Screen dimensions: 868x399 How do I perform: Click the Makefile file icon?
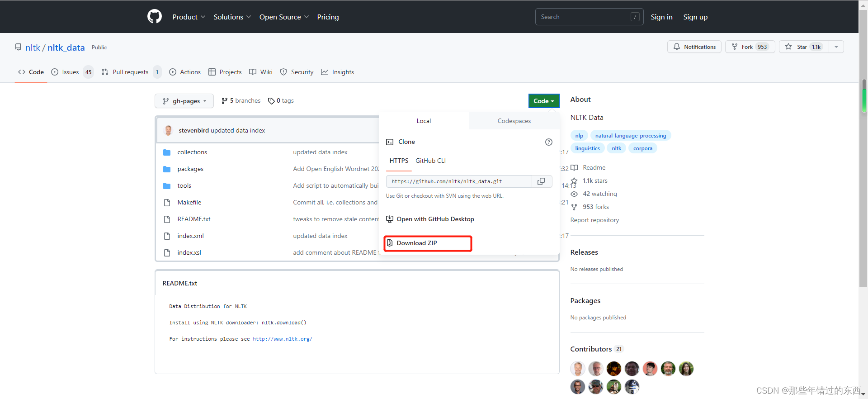(x=167, y=203)
